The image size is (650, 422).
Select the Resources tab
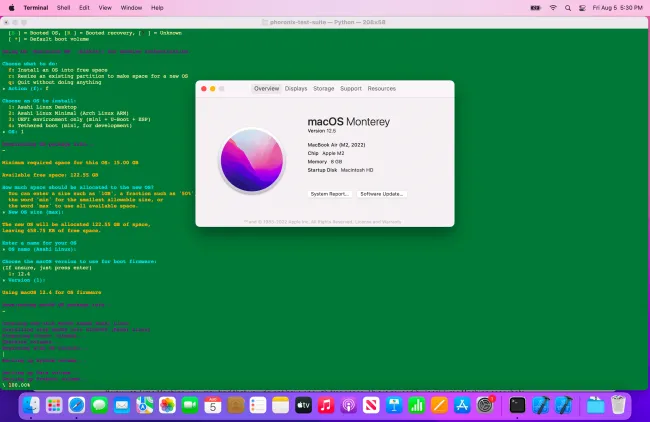381,88
